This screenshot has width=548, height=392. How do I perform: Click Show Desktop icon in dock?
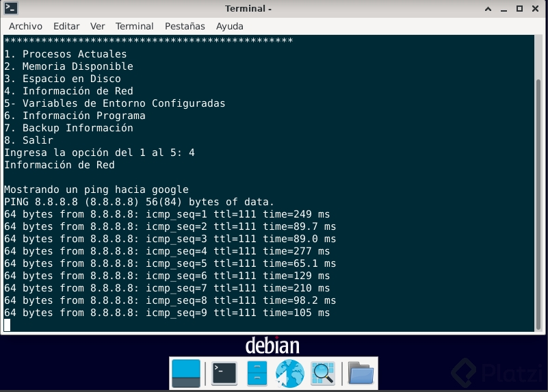click(x=186, y=374)
